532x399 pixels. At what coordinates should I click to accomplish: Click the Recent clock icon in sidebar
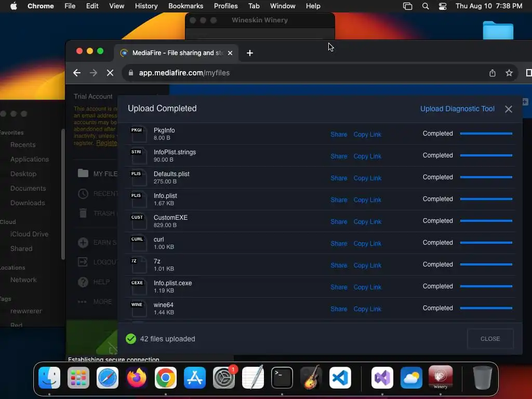pos(83,193)
